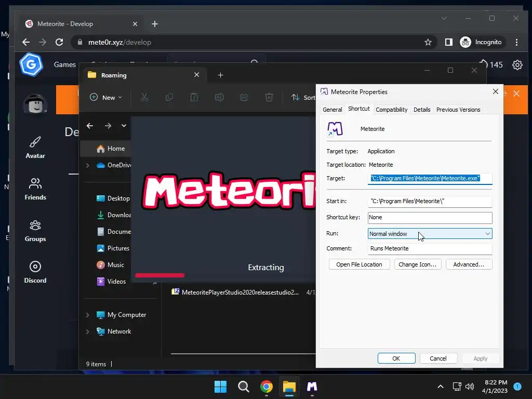The width and height of the screenshot is (532, 399).
Task: Reload the mete0r.xyz page
Action: coord(59,42)
